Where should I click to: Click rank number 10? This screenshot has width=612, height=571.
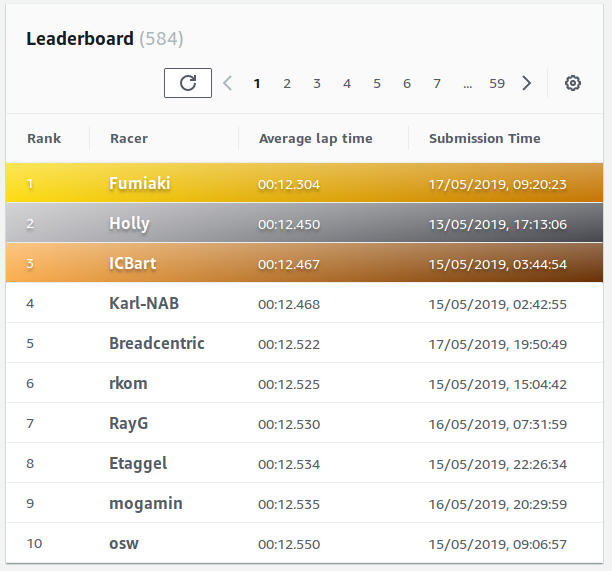coord(34,544)
